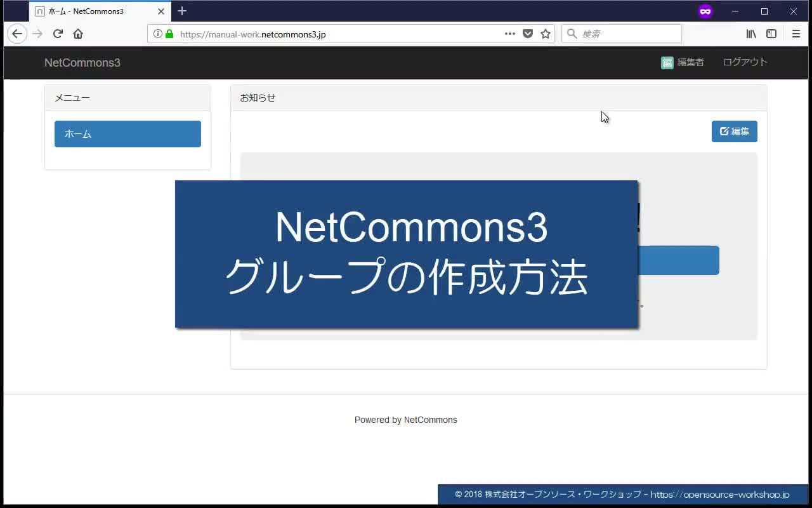This screenshot has width=812, height=508.
Task: Click the お知らせ panel heading
Action: pyautogui.click(x=499, y=98)
